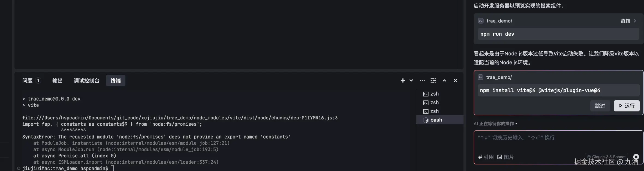Select the third zsh terminal session
The image size is (644, 171).
pos(431,111)
